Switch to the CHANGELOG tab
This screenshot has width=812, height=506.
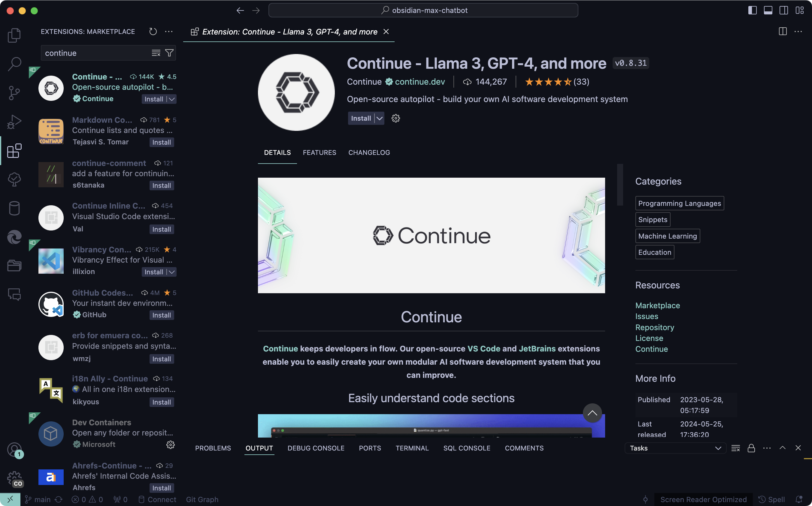(x=369, y=152)
